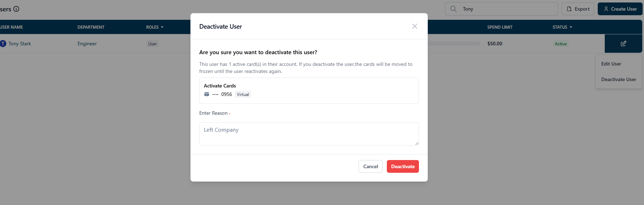Click the info icon beside Users heading
The height and width of the screenshot is (205, 644).
(16, 9)
